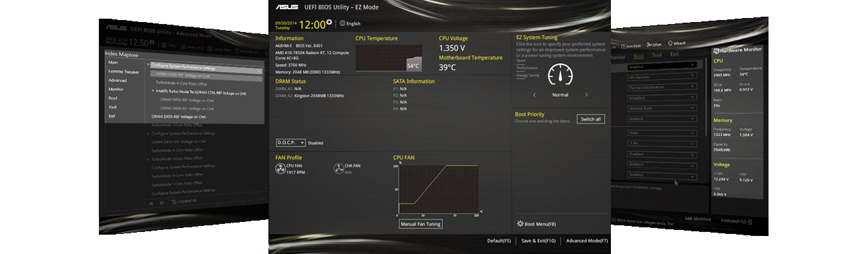Click the 1917 RPM CPU fan reading
This screenshot has width=868, height=254.
pos(296,172)
